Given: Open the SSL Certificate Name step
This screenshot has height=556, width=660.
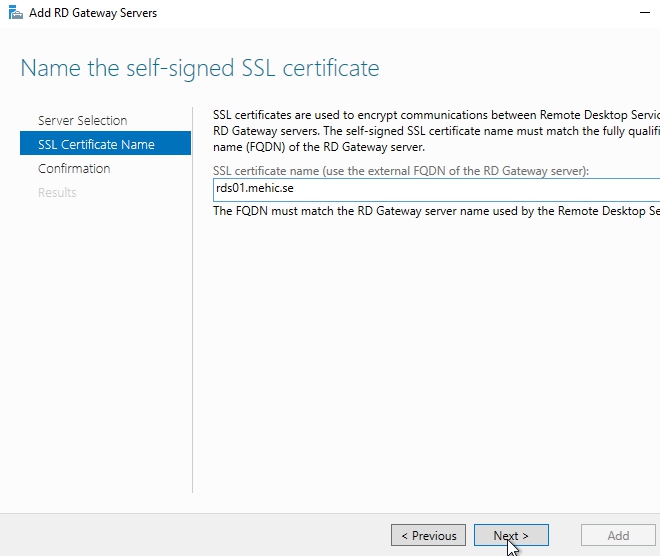Looking at the screenshot, I should click(96, 144).
